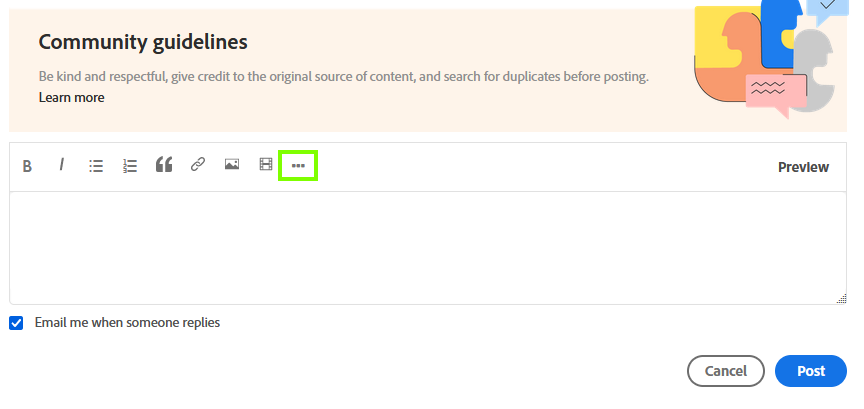Open the Learn more guidelines link
864x409 pixels.
[x=71, y=98]
